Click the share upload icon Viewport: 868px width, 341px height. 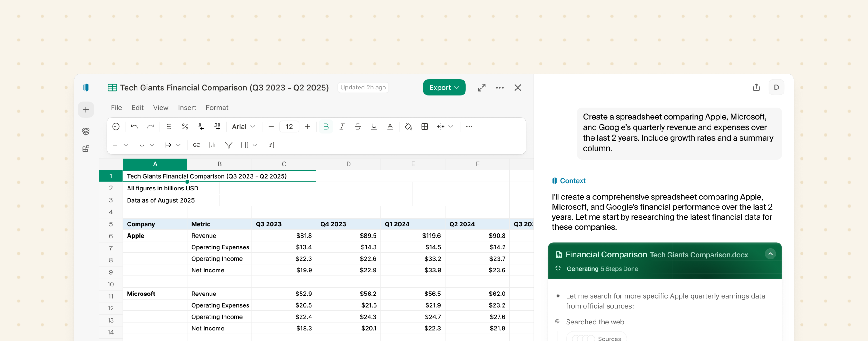[756, 88]
